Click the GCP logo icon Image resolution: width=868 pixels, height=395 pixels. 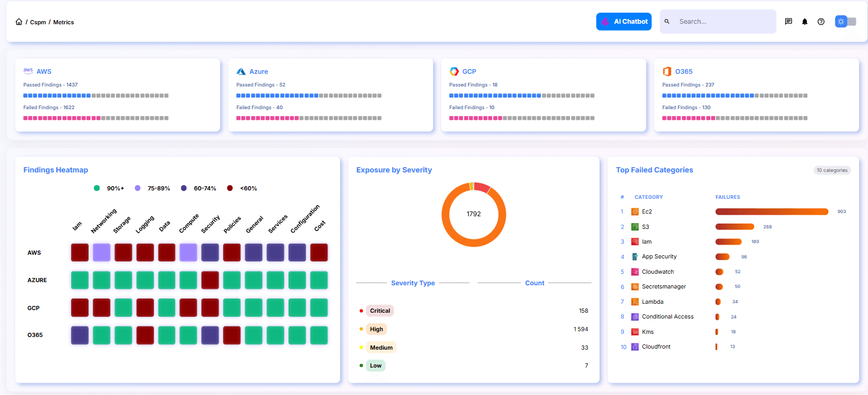click(454, 71)
